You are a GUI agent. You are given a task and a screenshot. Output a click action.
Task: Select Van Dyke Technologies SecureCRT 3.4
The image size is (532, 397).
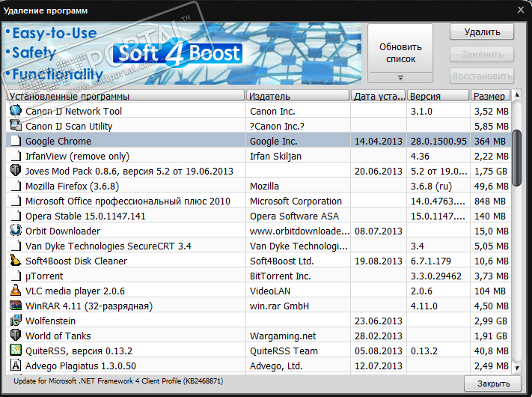108,246
